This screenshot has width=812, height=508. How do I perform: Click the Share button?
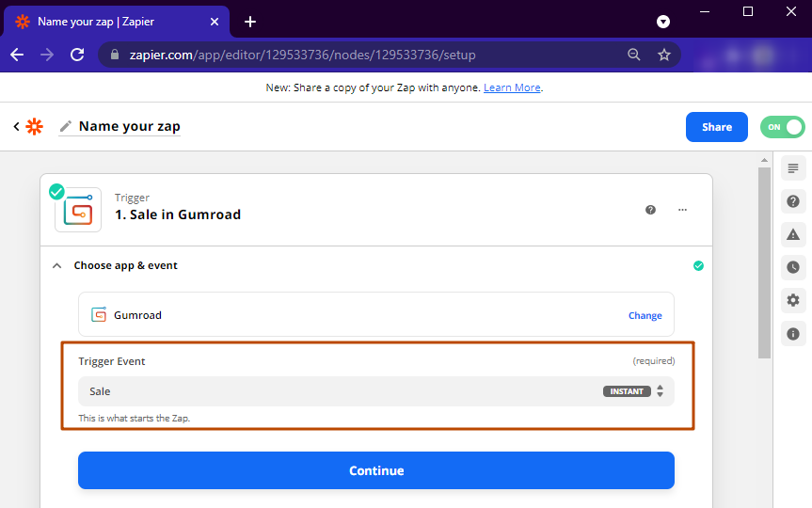click(x=717, y=127)
